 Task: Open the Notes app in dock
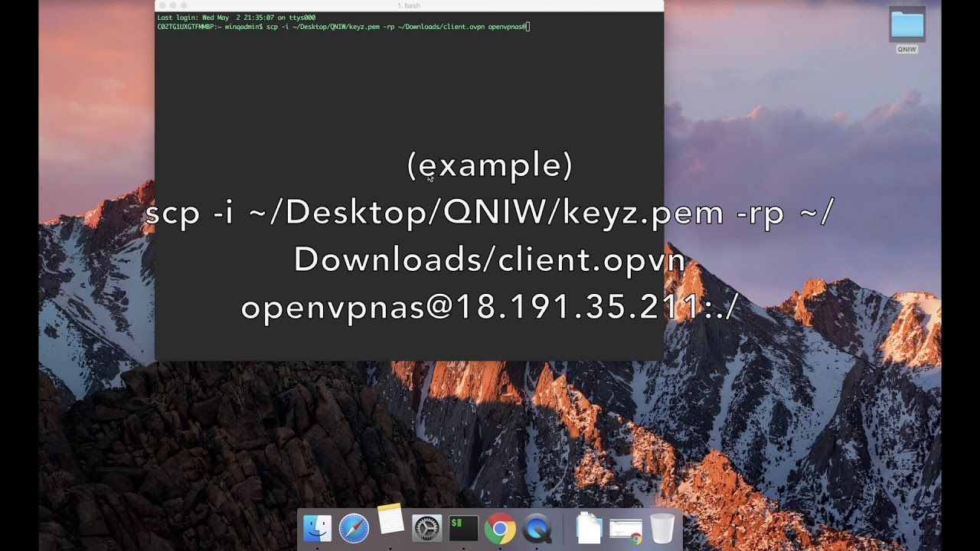(390, 519)
